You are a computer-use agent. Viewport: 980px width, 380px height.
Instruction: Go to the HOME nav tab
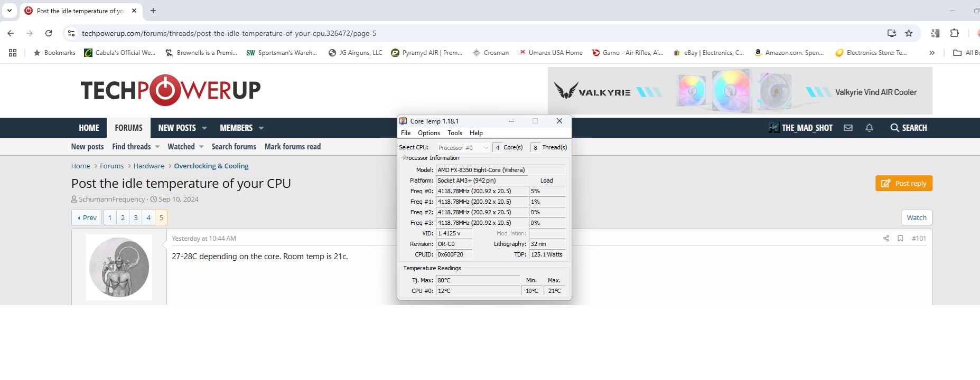(89, 128)
